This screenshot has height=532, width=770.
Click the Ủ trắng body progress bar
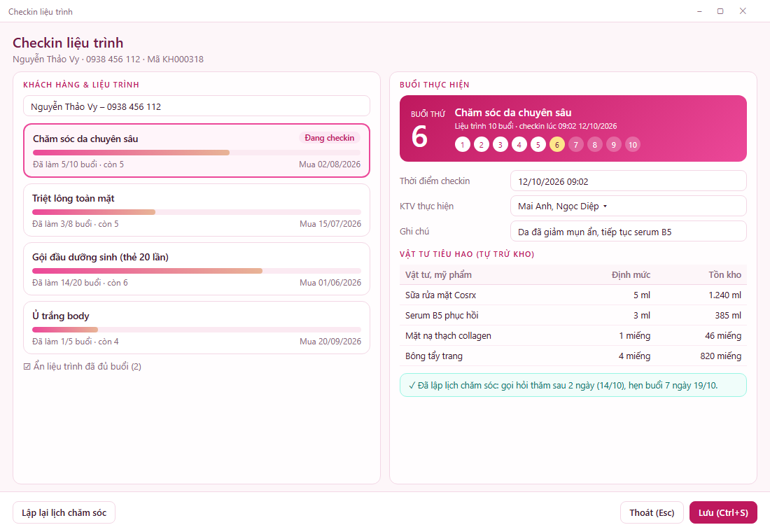[x=197, y=330]
